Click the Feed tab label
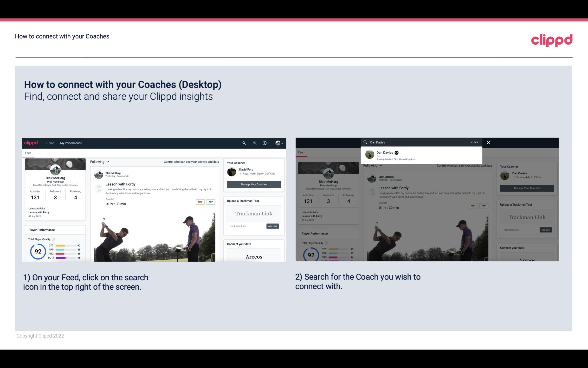588x368 pixels. click(x=28, y=153)
